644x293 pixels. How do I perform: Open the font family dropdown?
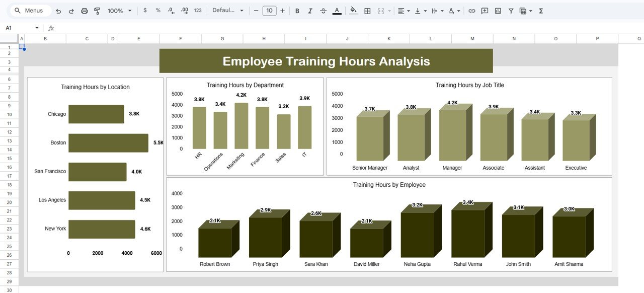pyautogui.click(x=227, y=11)
